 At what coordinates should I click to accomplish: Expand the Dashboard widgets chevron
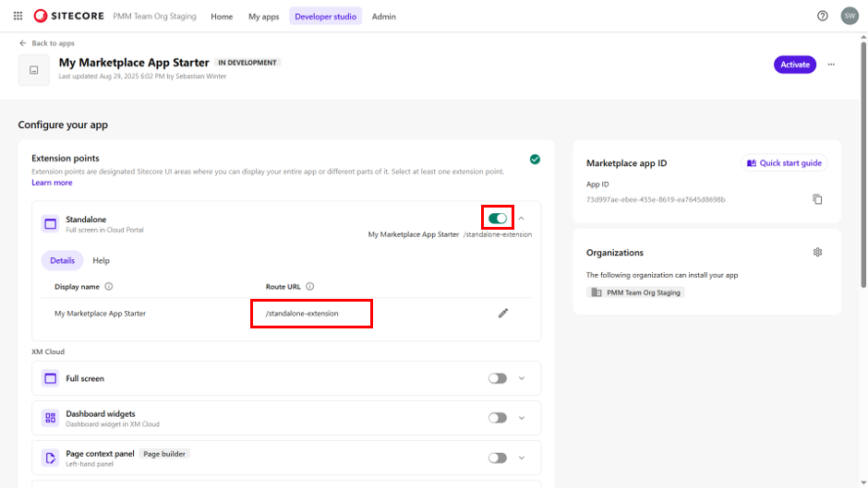pyautogui.click(x=522, y=418)
